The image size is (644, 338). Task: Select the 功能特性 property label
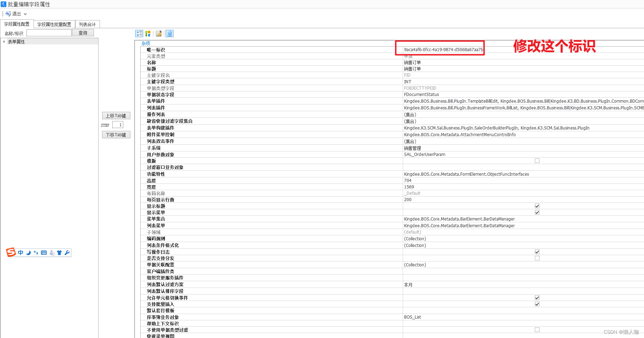[x=156, y=174]
